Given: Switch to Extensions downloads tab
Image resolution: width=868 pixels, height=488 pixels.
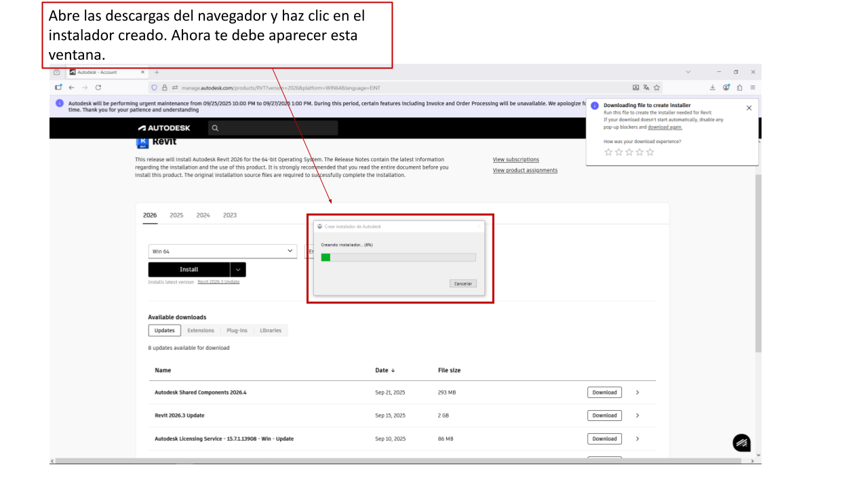Looking at the screenshot, I should 201,331.
